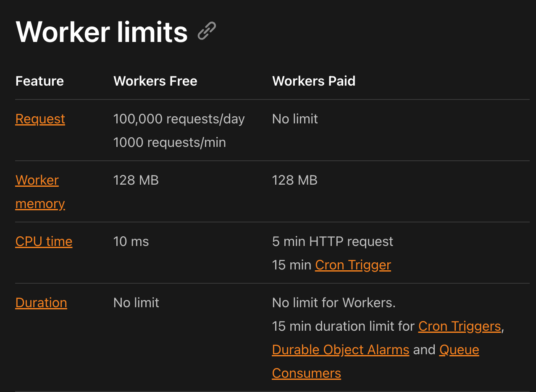Click the Workers Paid column header
This screenshot has height=392, width=536.
[x=314, y=81]
